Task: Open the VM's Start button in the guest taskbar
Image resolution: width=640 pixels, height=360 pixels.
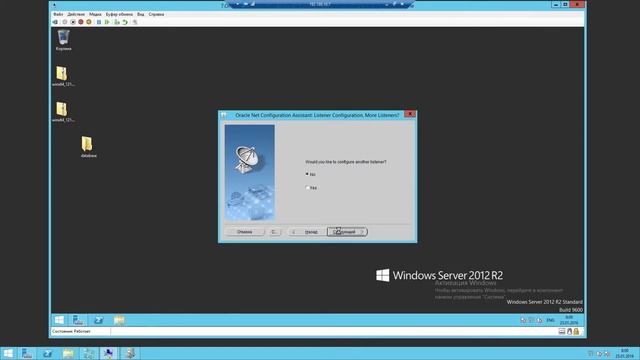Action: pyautogui.click(x=59, y=320)
